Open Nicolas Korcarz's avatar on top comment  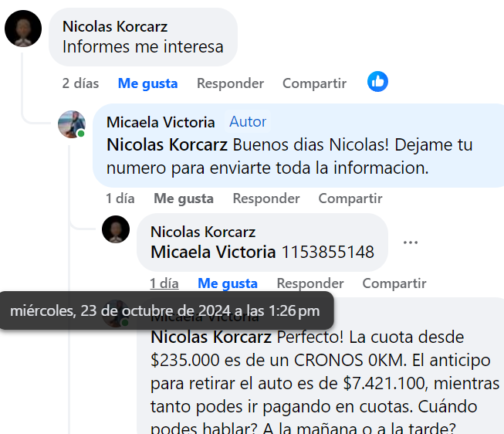(23, 29)
